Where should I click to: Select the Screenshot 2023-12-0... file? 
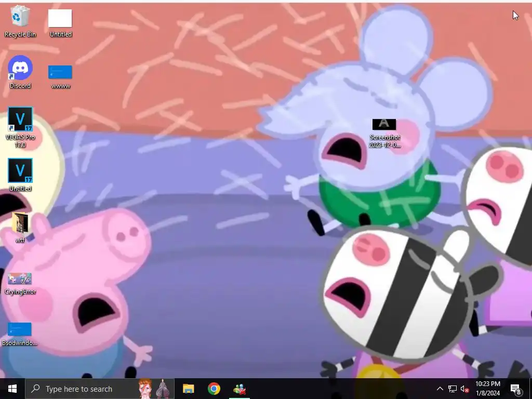(384, 134)
